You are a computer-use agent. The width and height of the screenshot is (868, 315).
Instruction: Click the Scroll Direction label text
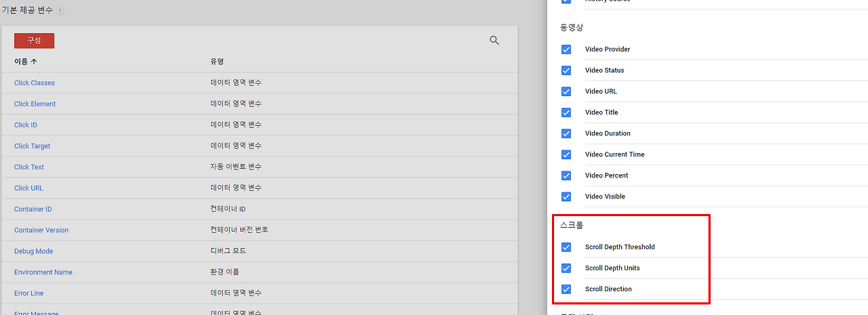[x=608, y=289]
